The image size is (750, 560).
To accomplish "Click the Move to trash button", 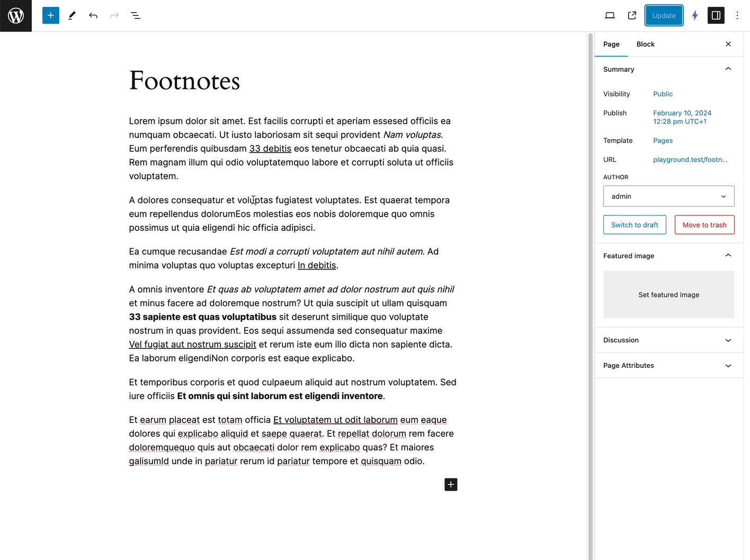I will point(704,225).
